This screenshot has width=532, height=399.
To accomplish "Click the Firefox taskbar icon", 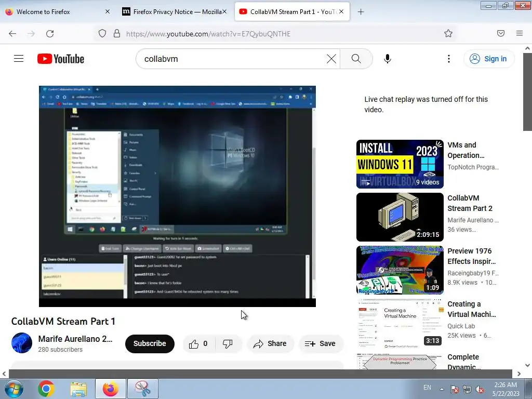I will [x=111, y=389].
